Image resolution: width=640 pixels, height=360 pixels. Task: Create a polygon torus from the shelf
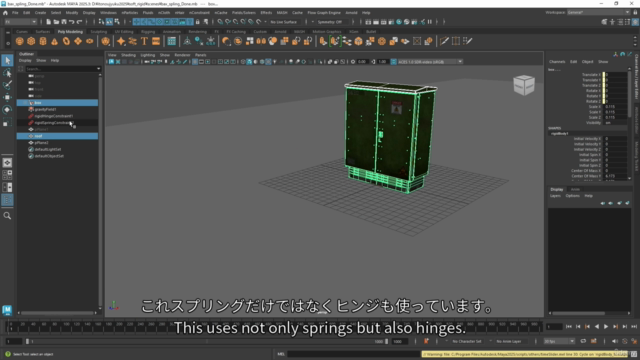click(x=66, y=41)
